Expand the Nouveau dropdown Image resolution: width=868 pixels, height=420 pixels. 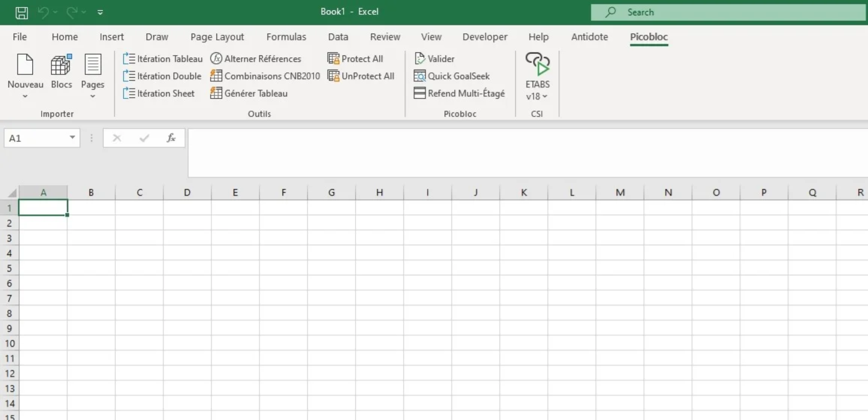pyautogui.click(x=25, y=96)
